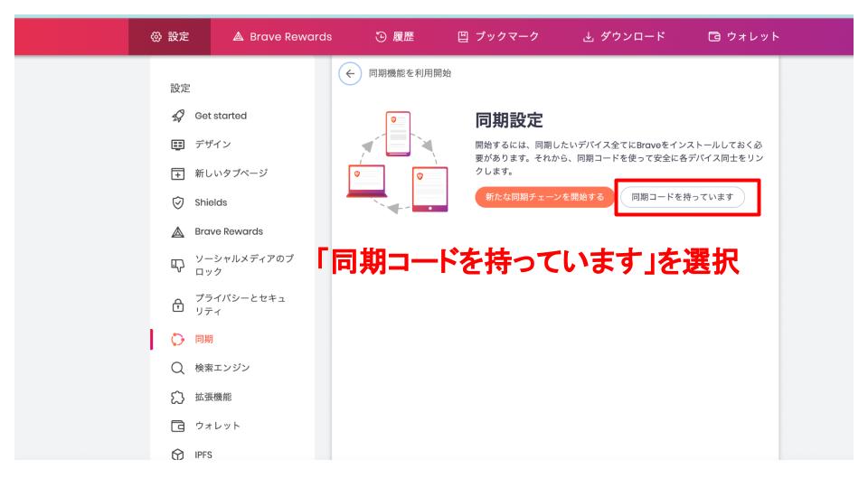Viewport: 868px width, 488px height.
Task: Click the 新しいタブページ plus-window icon
Action: [x=178, y=174]
